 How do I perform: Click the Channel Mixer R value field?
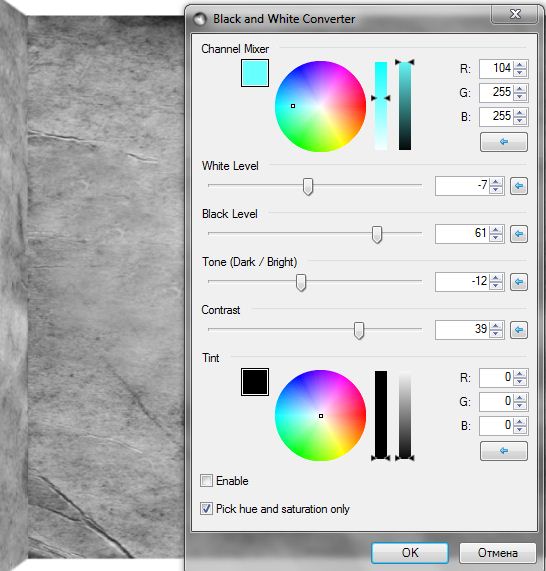(x=496, y=69)
